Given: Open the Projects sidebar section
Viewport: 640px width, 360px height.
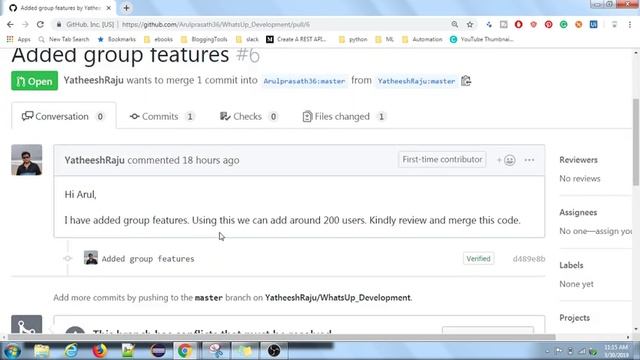Looking at the screenshot, I should coord(574,318).
